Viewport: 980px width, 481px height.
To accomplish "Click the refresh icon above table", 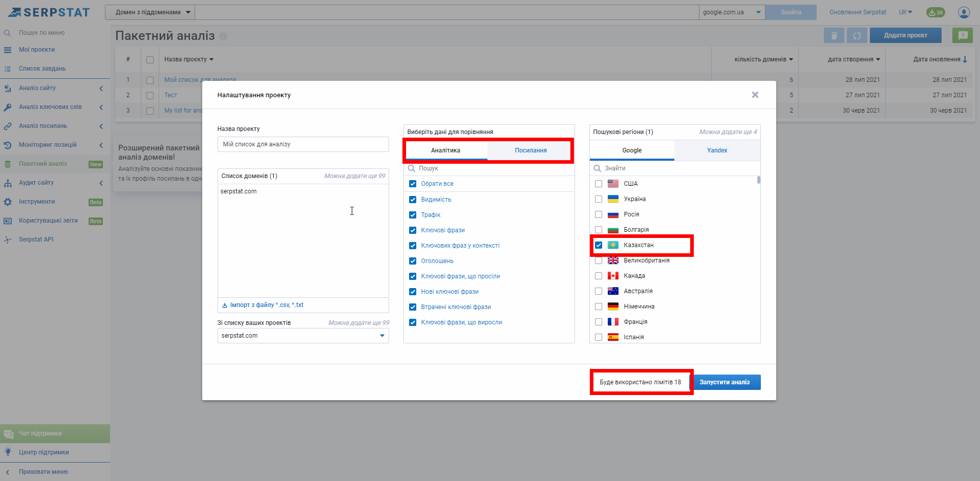I will click(857, 35).
